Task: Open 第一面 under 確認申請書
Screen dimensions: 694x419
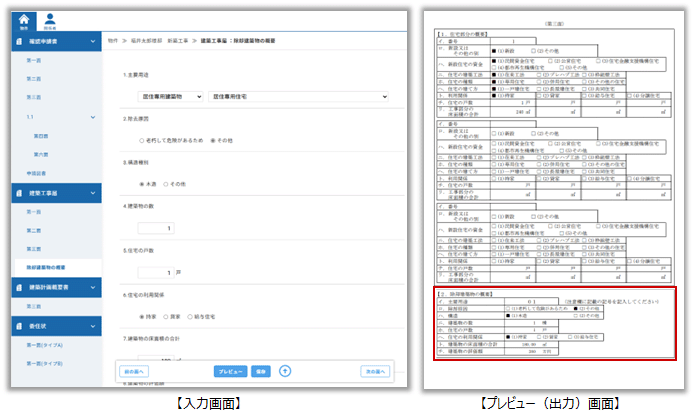Action: tap(34, 61)
